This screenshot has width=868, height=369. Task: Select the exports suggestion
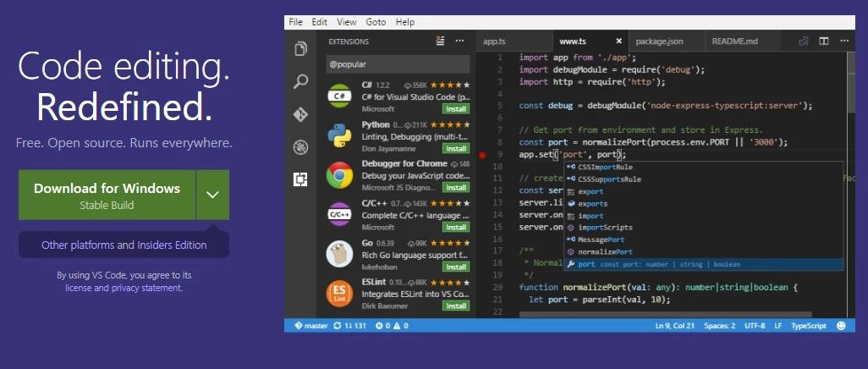[704, 203]
